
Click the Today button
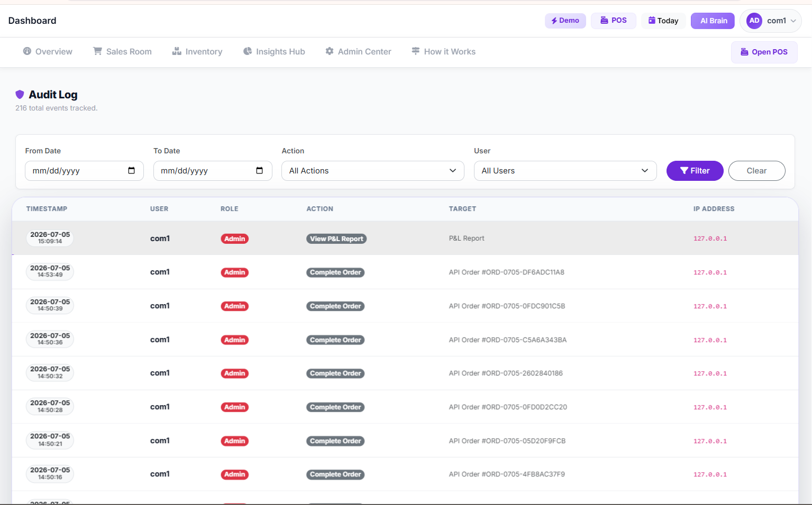tap(663, 21)
